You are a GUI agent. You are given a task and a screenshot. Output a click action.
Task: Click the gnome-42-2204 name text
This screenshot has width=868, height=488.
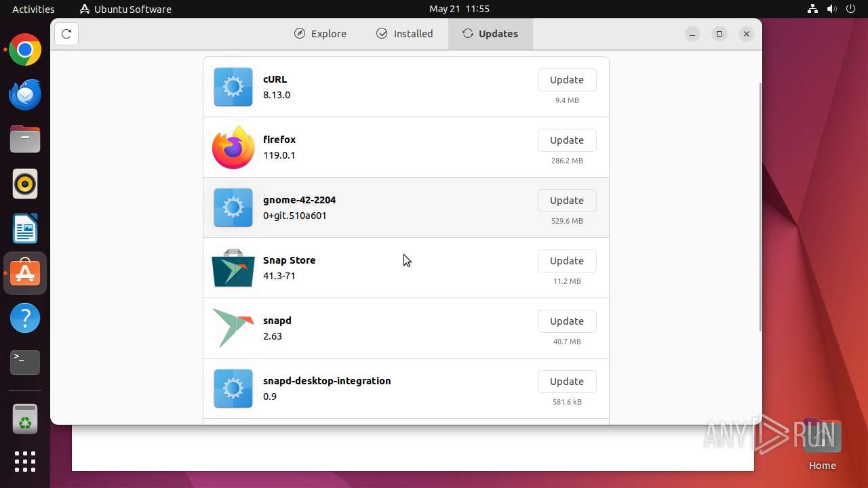coord(299,200)
